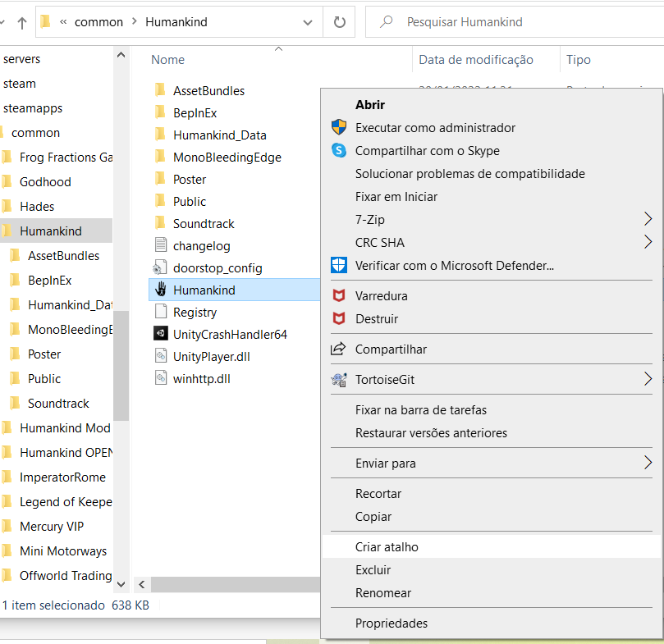The image size is (664, 644).
Task: Choose Excluir menu entry
Action: tap(491, 570)
